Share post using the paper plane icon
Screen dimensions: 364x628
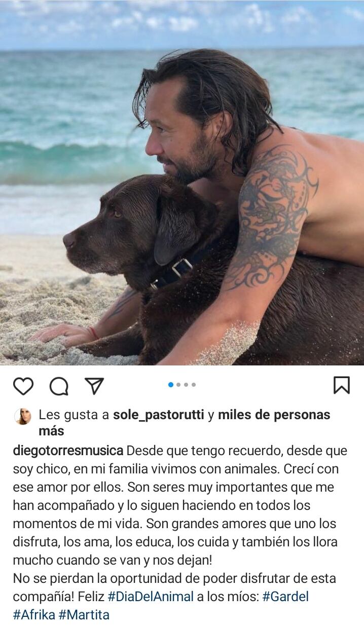click(94, 386)
